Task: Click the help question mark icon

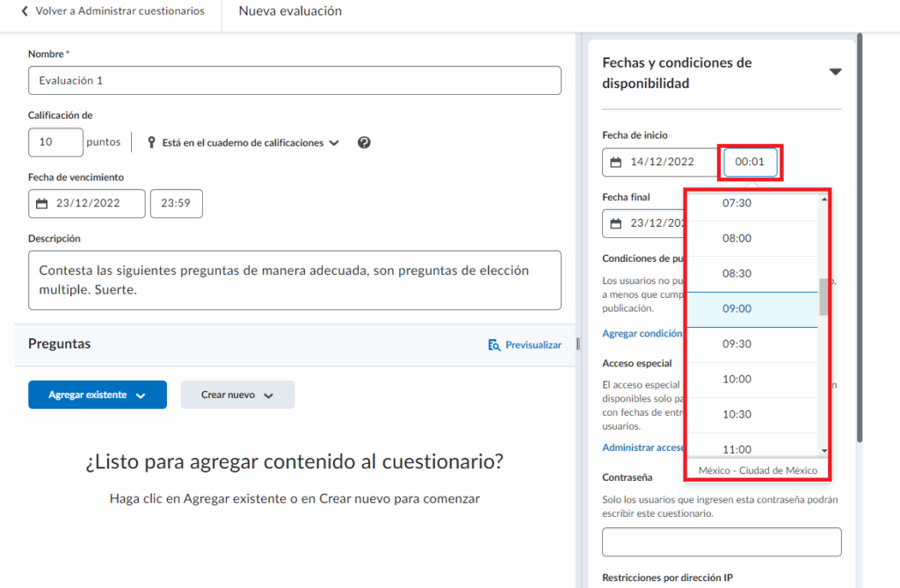Action: click(x=364, y=142)
